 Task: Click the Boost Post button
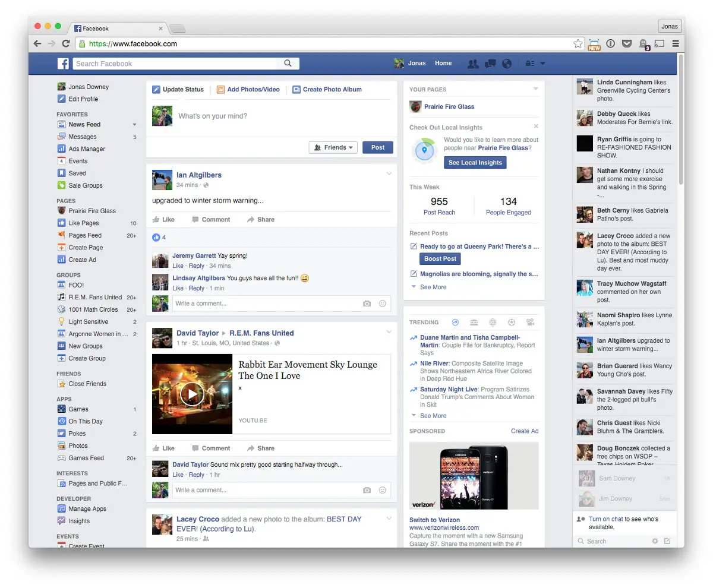tap(440, 259)
